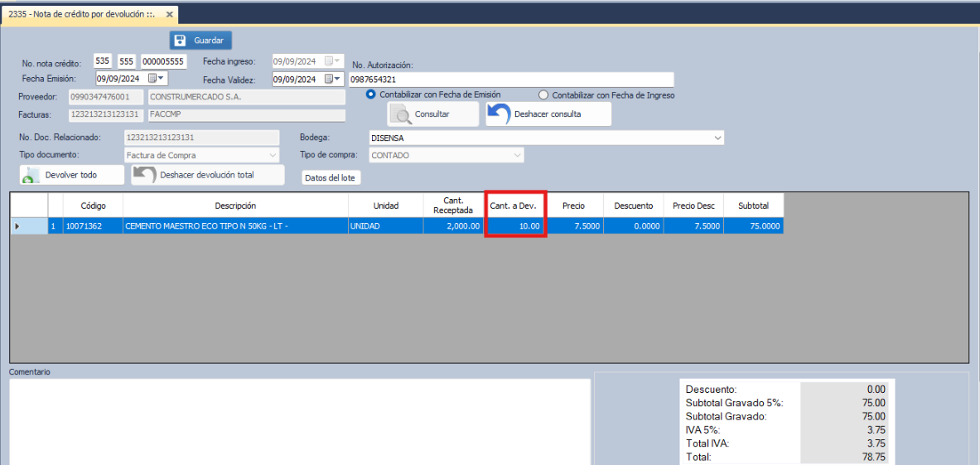Click the Deshacer devolución total arrow icon
The width and height of the screenshot is (980, 465).
(145, 175)
